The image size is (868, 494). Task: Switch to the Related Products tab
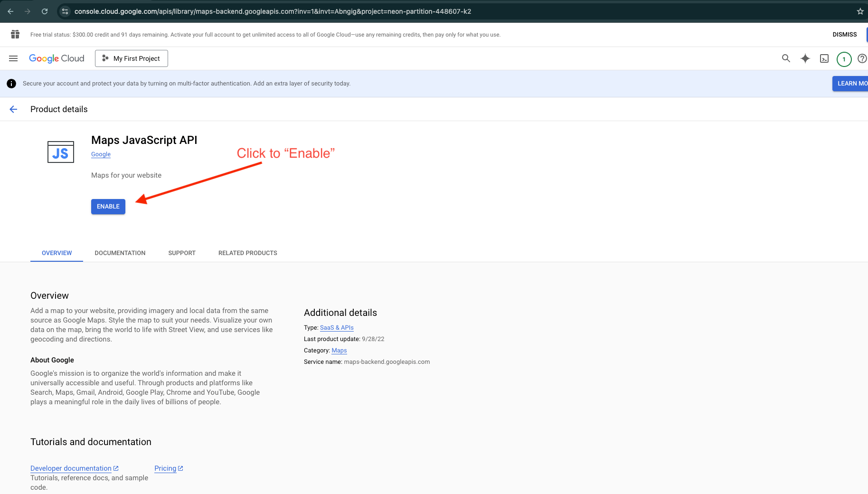point(248,253)
